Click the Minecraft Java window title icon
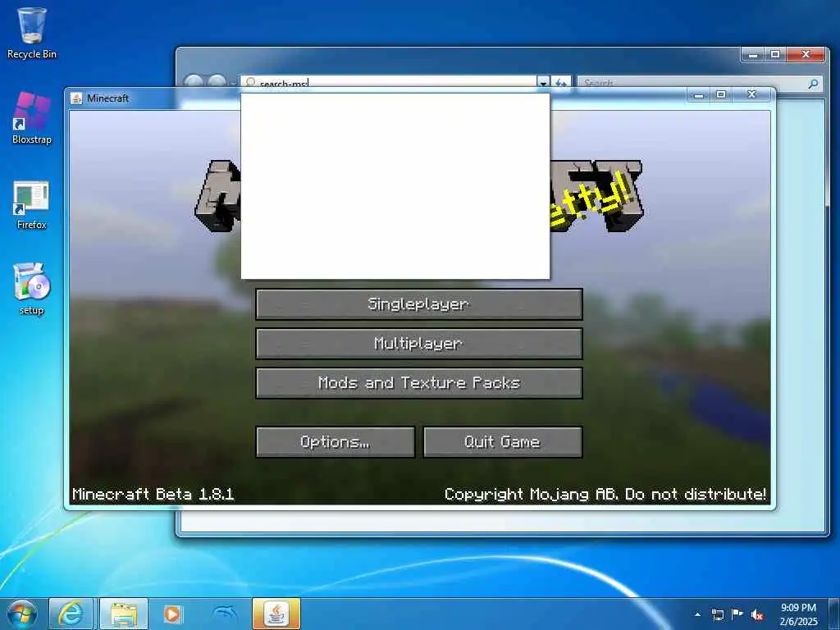 point(76,98)
